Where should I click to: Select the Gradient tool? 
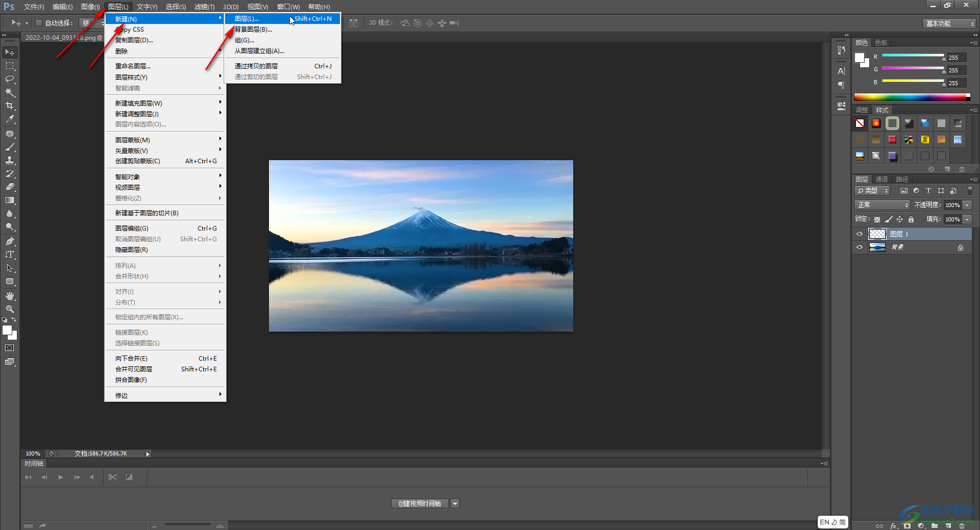pos(10,200)
